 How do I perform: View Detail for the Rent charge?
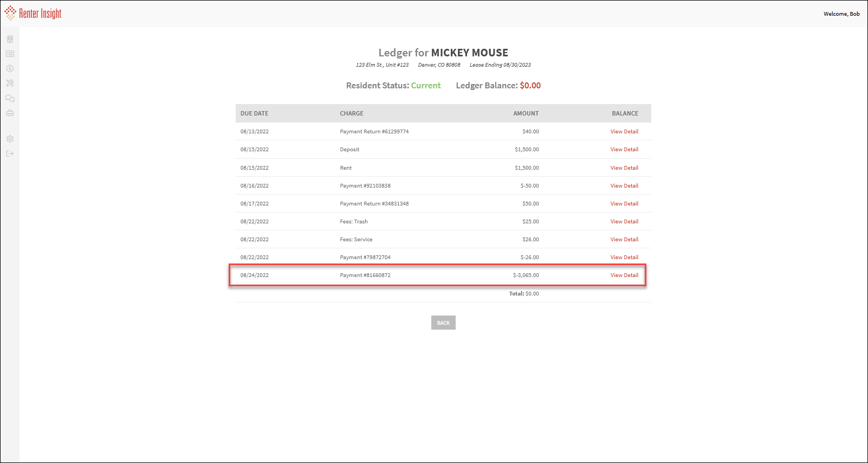click(624, 168)
